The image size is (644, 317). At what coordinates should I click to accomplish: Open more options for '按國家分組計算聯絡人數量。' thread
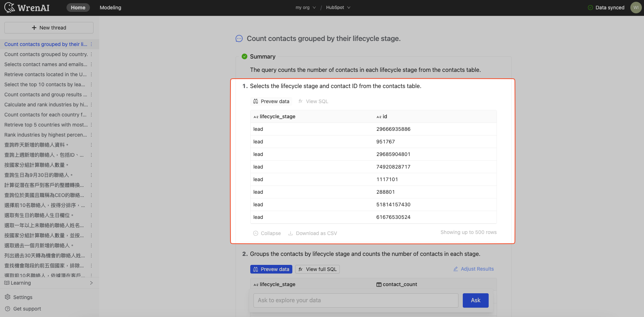tap(91, 165)
